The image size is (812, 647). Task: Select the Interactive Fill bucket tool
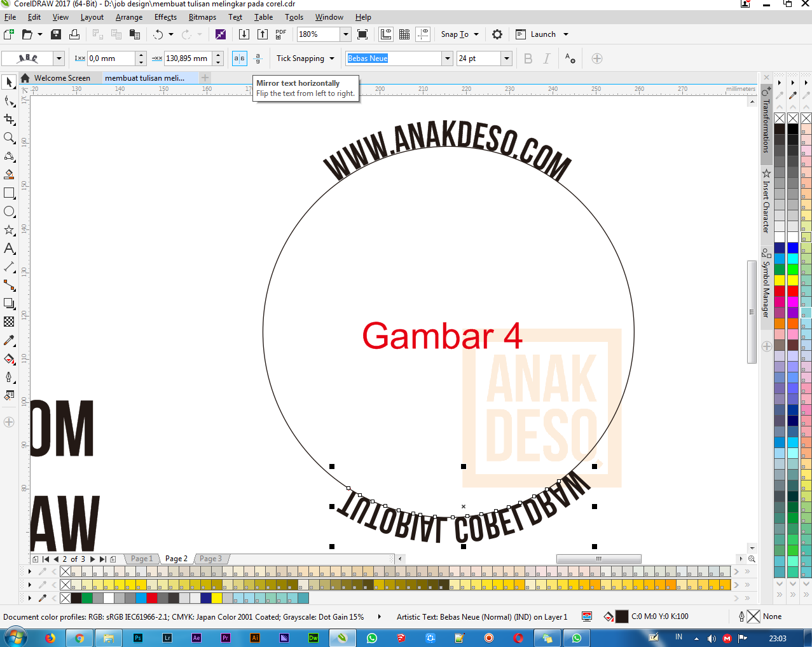pyautogui.click(x=9, y=358)
